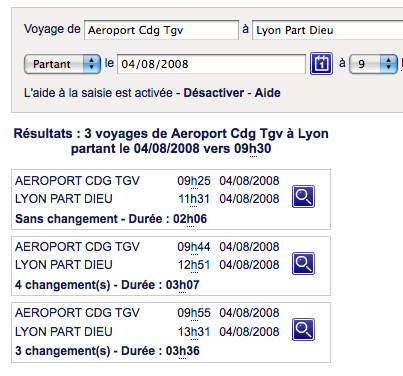Click the 13h31 arrival time in third result
This screenshot has width=403, height=376.
click(194, 332)
